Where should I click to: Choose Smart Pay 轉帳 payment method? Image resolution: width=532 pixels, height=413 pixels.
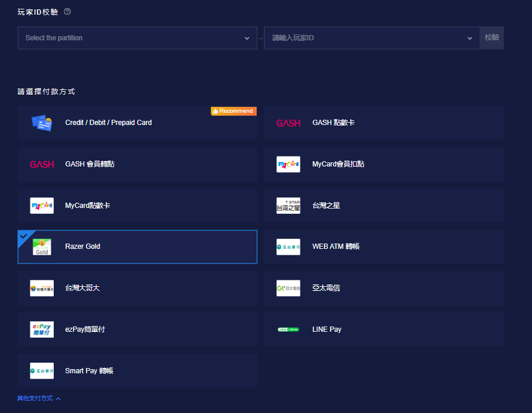tap(137, 371)
